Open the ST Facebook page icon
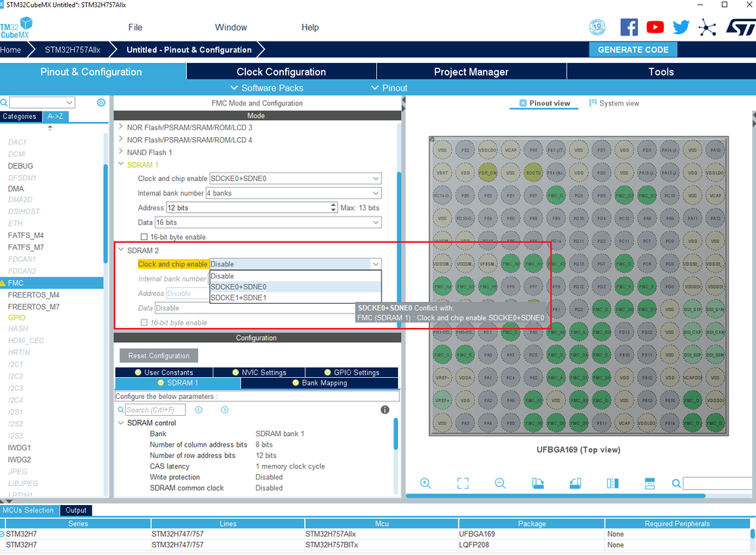 [629, 27]
